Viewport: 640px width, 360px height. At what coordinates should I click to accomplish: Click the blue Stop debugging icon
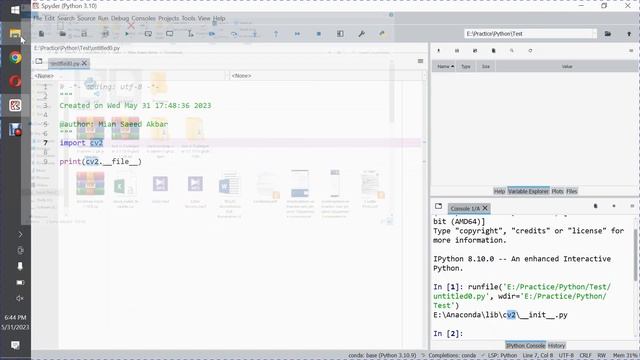pos(319,34)
